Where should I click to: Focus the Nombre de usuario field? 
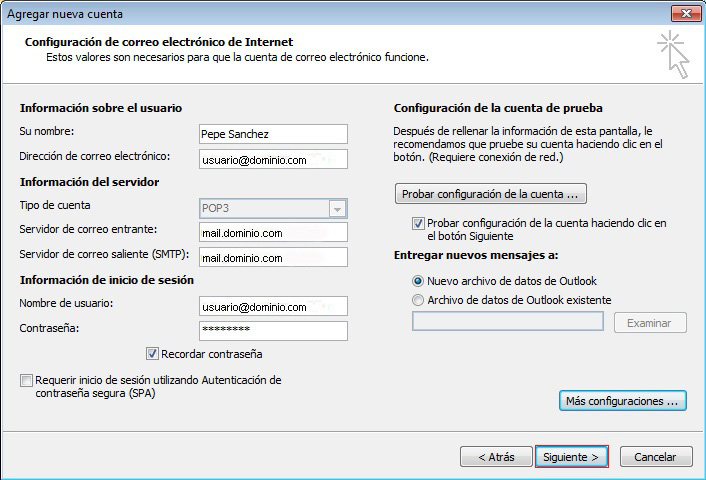[x=273, y=306]
